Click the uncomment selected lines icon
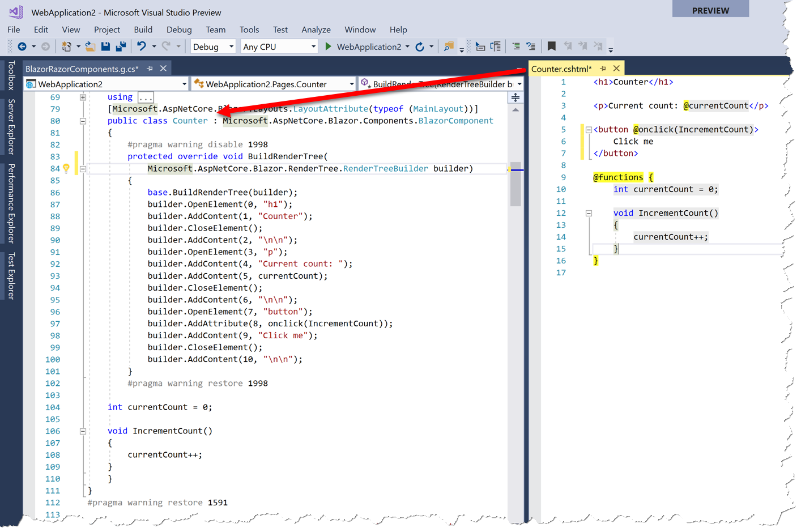This screenshot has width=801, height=532. coord(531,46)
